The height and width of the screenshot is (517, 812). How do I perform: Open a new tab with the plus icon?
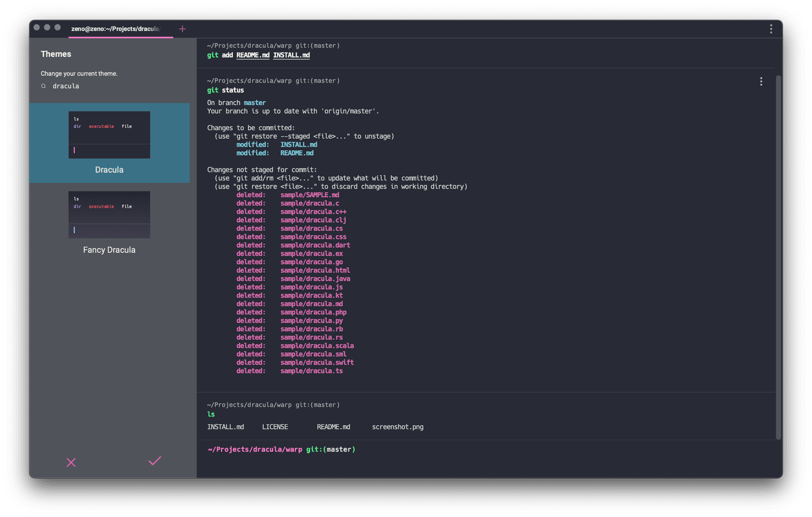pyautogui.click(x=182, y=29)
